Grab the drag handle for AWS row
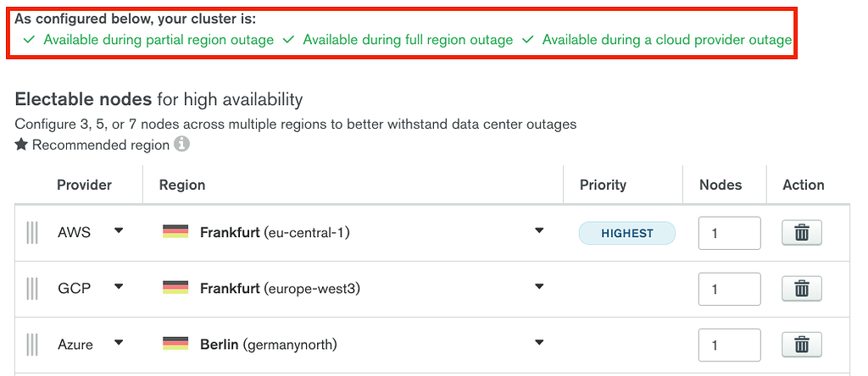 [32, 233]
